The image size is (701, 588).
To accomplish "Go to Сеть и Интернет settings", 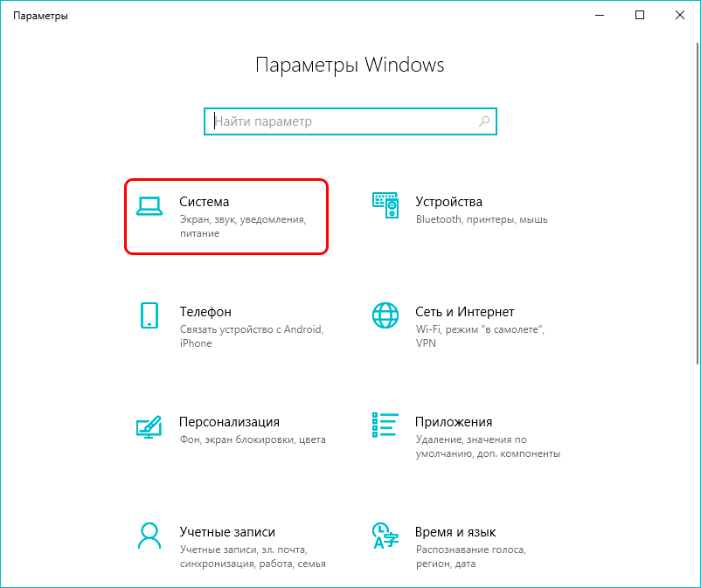I will coord(464,311).
